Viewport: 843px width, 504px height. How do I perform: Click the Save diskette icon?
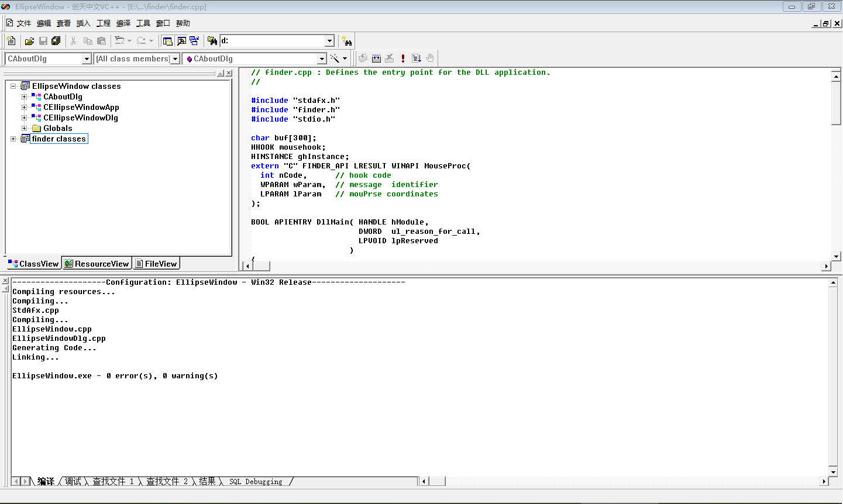[x=43, y=41]
